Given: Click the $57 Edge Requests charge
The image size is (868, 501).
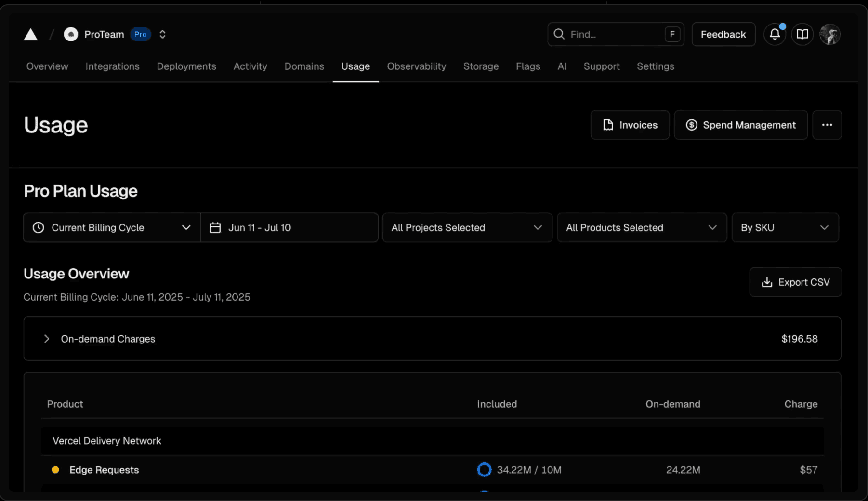Looking at the screenshot, I should pos(808,470).
